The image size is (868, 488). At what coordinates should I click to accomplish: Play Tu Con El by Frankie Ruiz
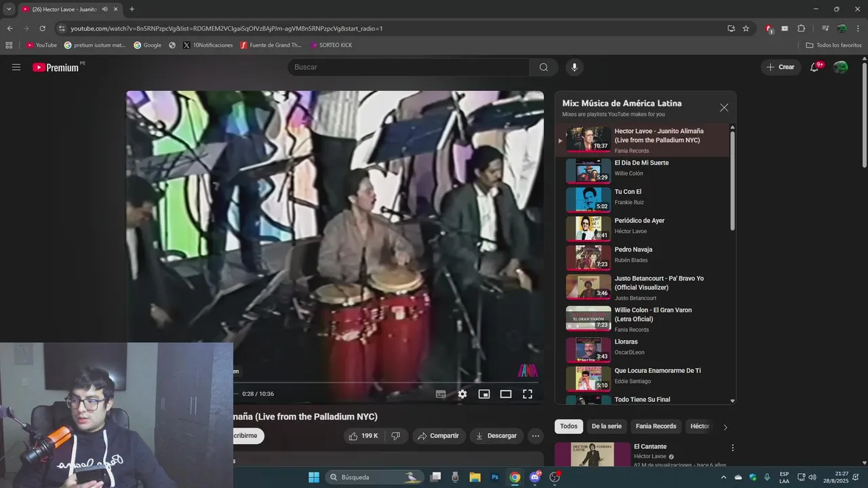(642, 199)
